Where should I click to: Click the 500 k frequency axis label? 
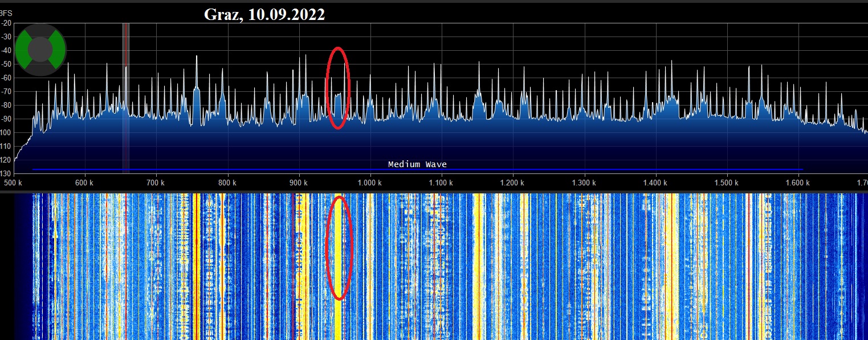coord(13,183)
